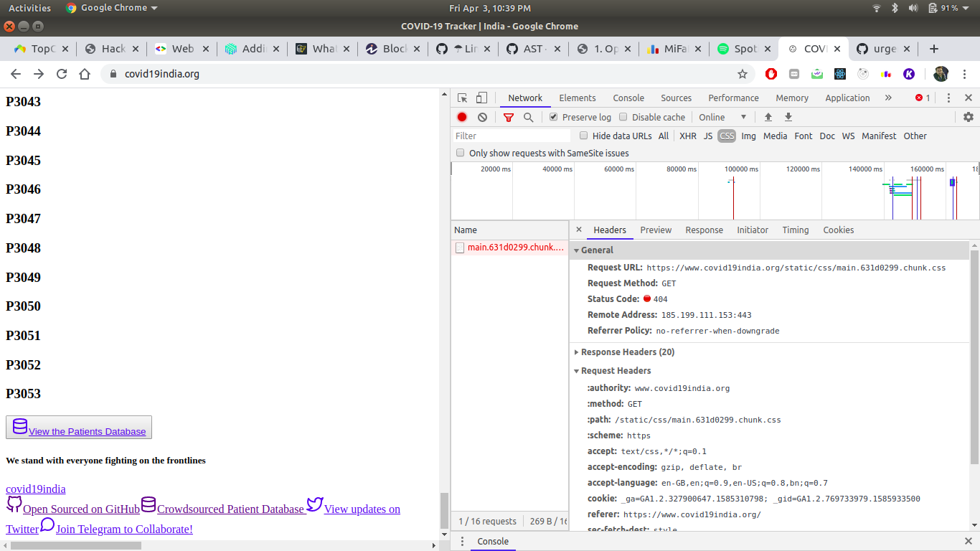Image resolution: width=980 pixels, height=551 pixels.
Task: Open the Cookies tab of the request
Action: click(839, 230)
